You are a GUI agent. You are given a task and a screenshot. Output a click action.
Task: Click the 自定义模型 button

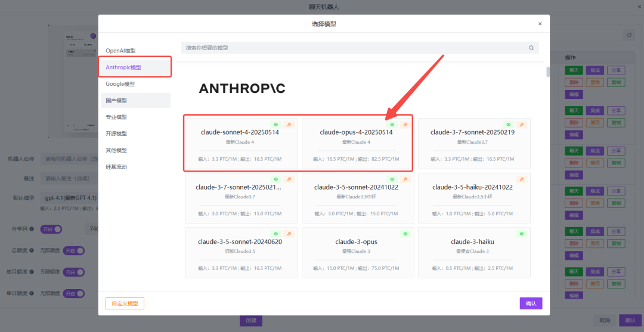coord(125,303)
